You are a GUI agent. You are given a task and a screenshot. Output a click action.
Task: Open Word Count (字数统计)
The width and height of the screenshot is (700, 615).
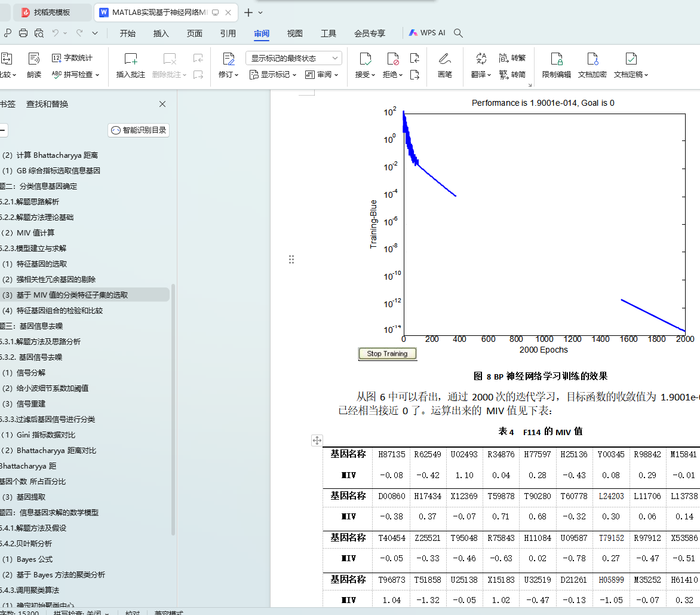72,58
